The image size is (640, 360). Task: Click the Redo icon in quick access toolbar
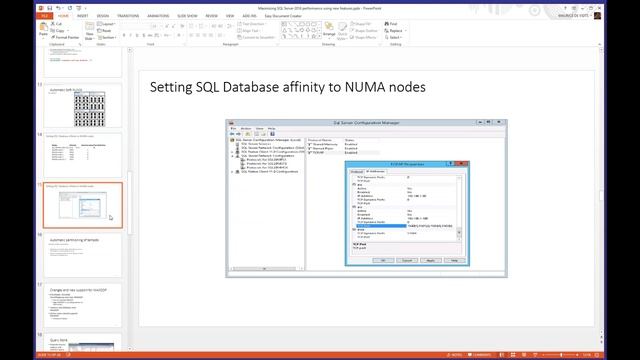pyautogui.click(x=70, y=8)
